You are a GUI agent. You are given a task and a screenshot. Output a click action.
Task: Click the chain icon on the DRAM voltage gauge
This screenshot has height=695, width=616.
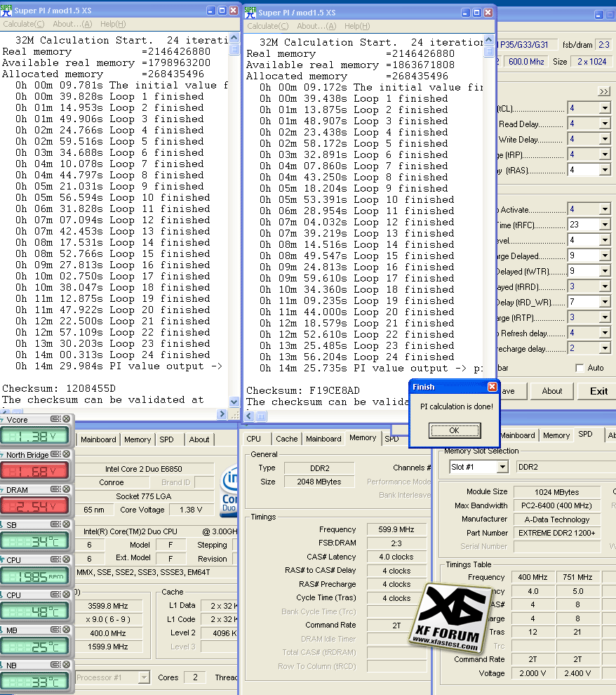point(57,489)
